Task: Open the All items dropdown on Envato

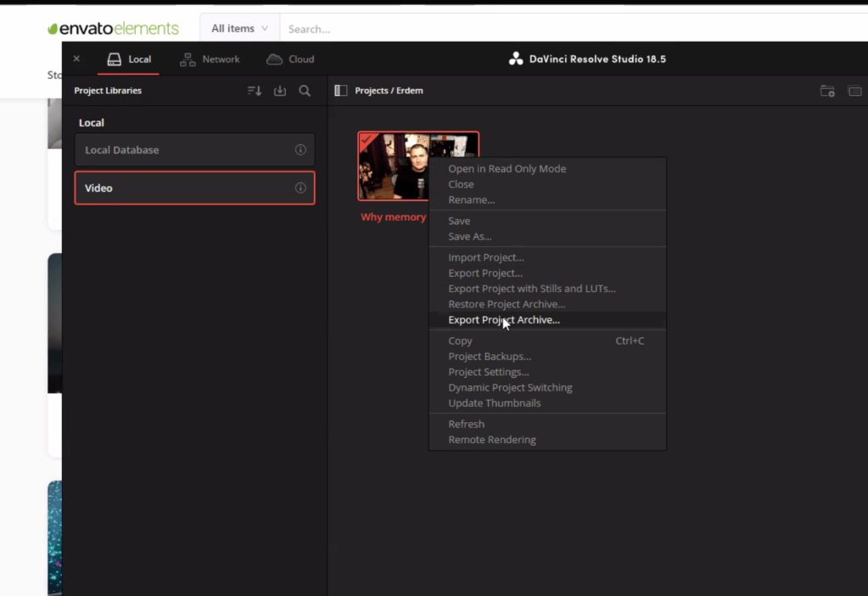Action: 239,28
